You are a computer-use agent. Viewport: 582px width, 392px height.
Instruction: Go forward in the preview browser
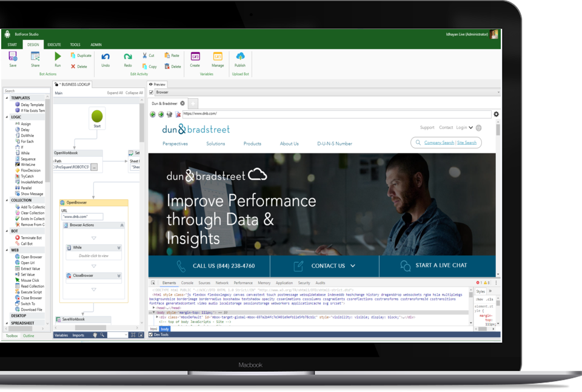point(161,115)
